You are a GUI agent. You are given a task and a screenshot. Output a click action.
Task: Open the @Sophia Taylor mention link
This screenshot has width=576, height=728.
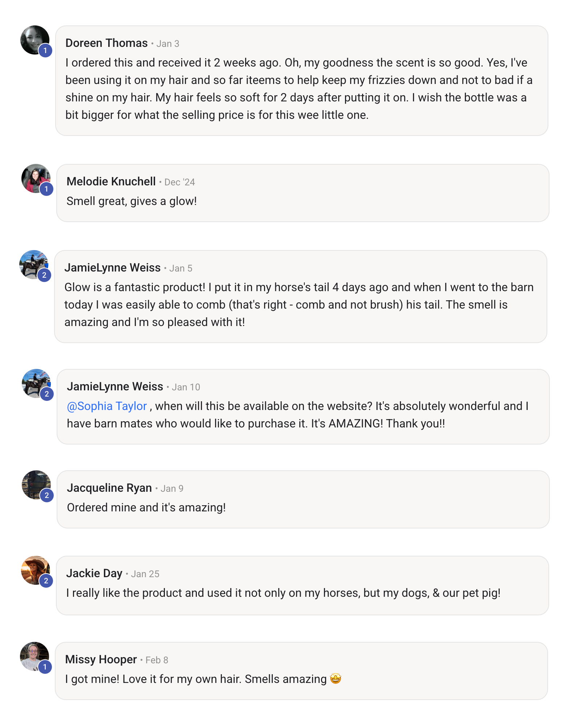coord(107,406)
